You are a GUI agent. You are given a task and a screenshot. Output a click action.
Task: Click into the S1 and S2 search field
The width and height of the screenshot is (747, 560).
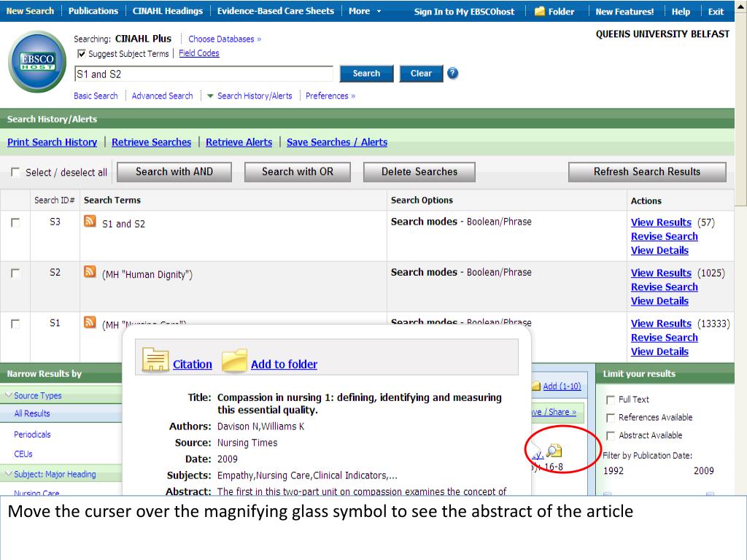[204, 74]
